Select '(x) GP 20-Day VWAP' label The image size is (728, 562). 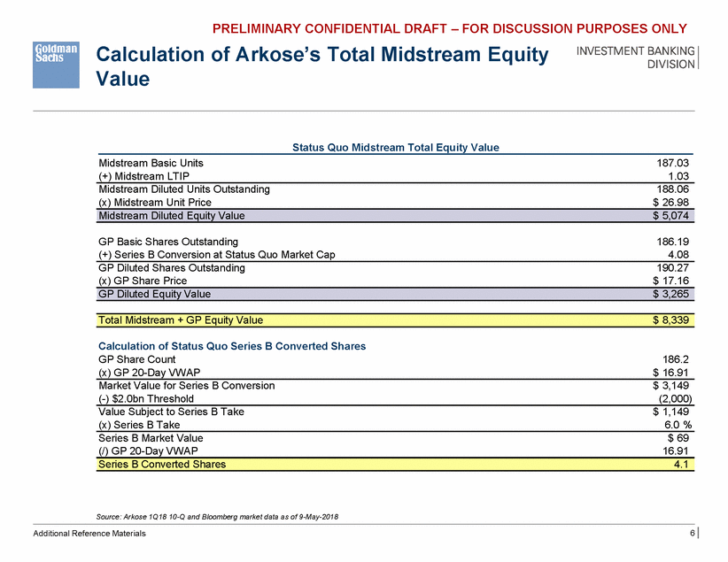[149, 373]
